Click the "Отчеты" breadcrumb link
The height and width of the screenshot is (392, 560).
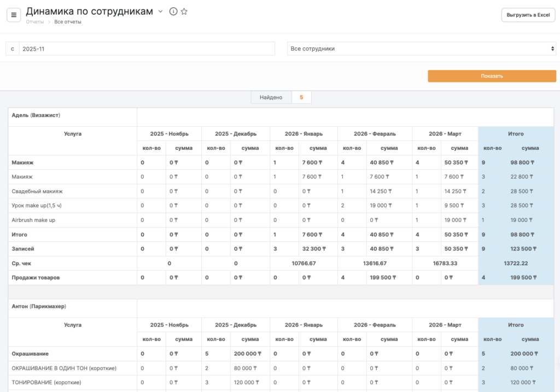[35, 22]
